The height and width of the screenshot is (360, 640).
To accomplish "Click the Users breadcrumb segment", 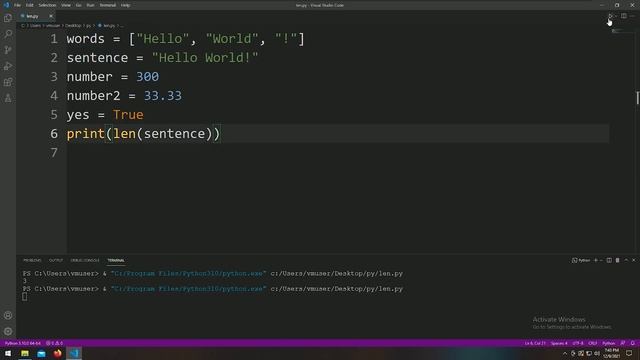I will [x=36, y=26].
